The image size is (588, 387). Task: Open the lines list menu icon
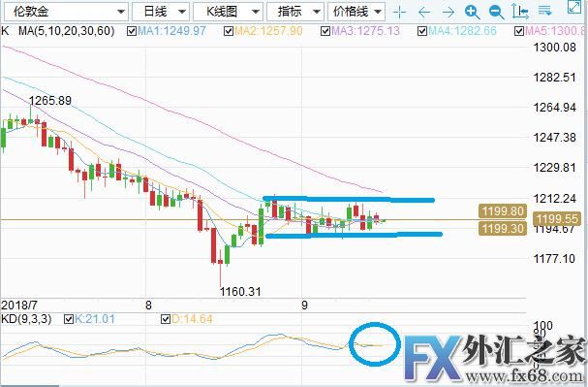click(544, 11)
